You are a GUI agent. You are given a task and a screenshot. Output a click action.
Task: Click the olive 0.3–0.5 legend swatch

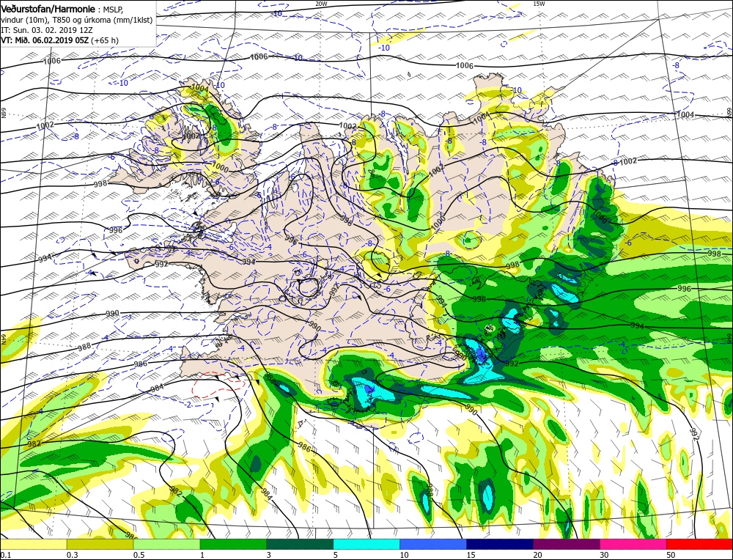100,544
